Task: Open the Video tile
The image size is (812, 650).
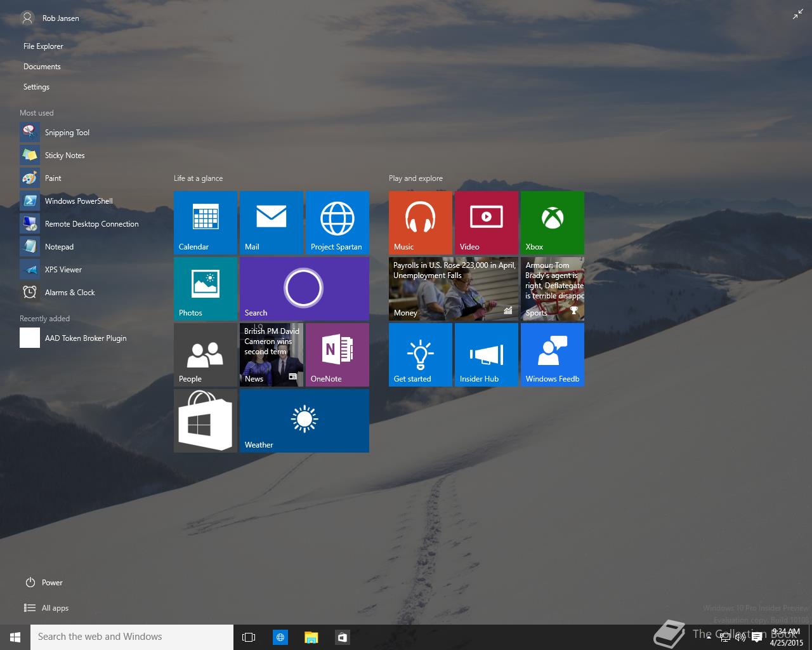Action: tap(487, 223)
